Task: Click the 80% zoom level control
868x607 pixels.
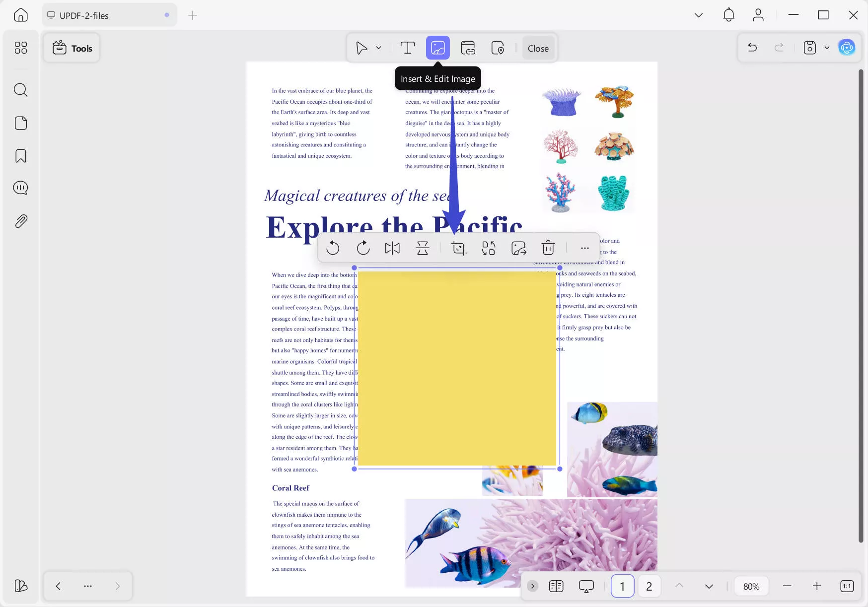Action: (x=751, y=586)
